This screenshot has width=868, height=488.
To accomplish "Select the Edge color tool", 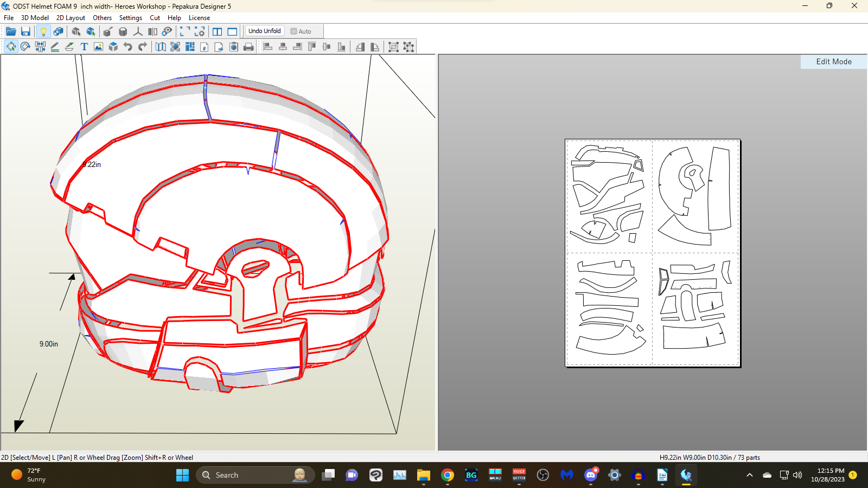I will tap(69, 47).
